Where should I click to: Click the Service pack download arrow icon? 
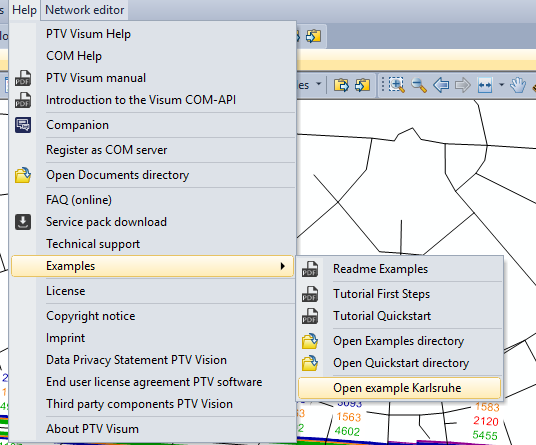coord(23,222)
